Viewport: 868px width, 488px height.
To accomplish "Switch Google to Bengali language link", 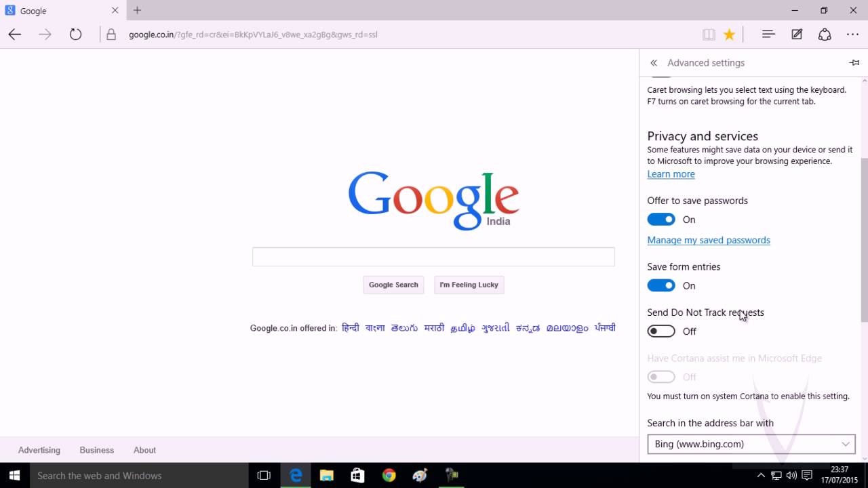I will (375, 328).
